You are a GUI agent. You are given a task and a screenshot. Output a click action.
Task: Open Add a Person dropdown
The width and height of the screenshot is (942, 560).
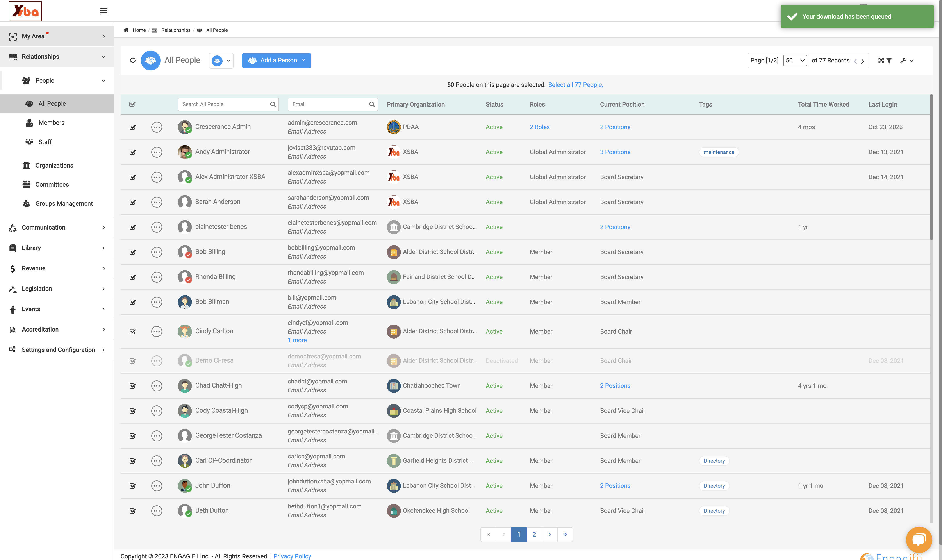point(277,60)
